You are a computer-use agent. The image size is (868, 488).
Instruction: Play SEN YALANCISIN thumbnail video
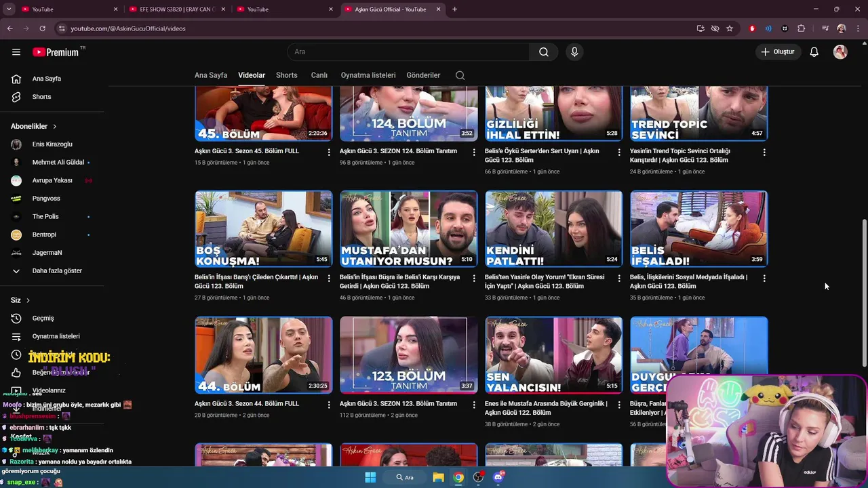[x=554, y=355]
